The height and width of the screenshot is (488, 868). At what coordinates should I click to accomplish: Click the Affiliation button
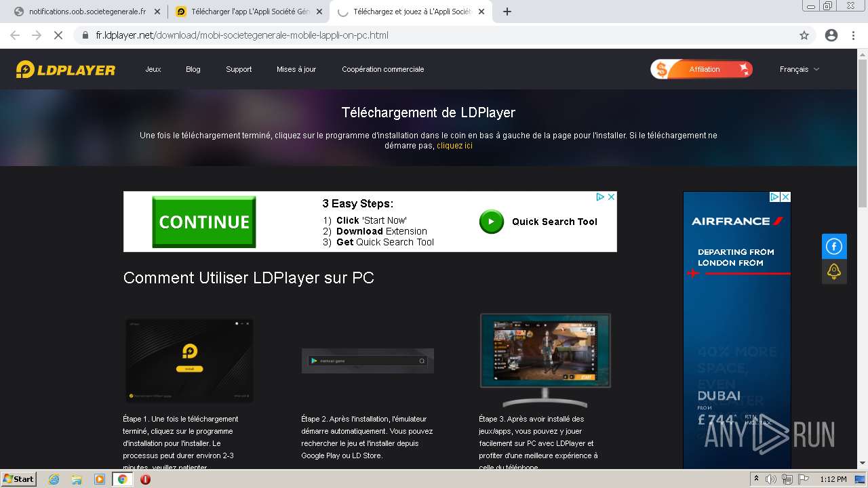(702, 69)
